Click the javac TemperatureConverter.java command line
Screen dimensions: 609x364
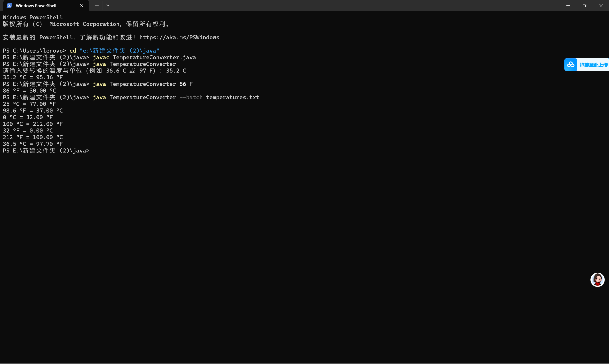pyautogui.click(x=144, y=57)
